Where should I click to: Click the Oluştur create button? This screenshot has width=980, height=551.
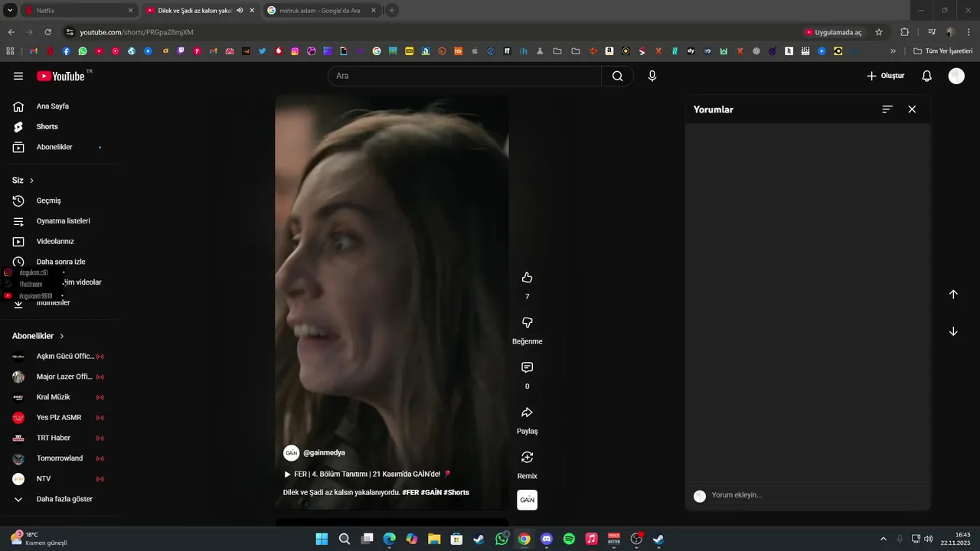coord(886,76)
